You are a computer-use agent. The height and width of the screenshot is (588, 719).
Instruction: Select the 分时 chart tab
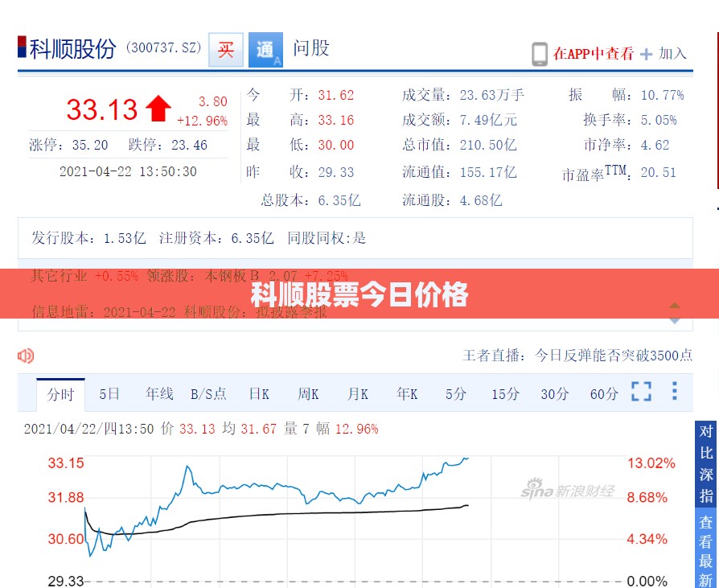[60, 394]
